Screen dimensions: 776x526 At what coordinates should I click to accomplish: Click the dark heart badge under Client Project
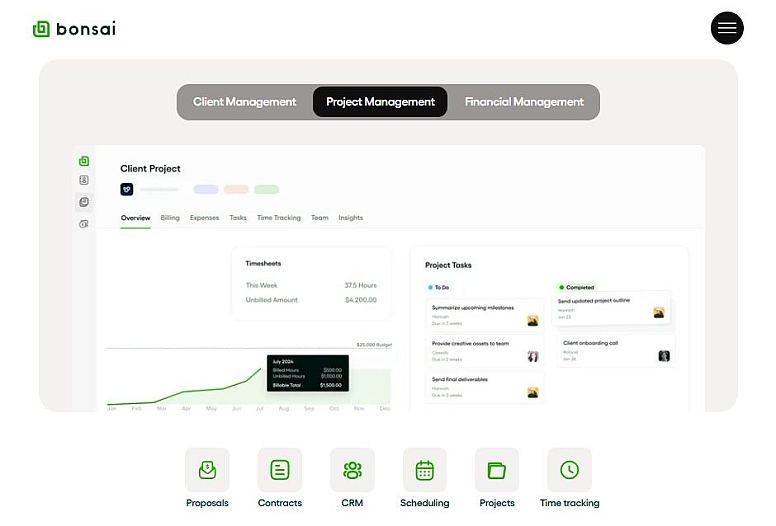coord(127,189)
